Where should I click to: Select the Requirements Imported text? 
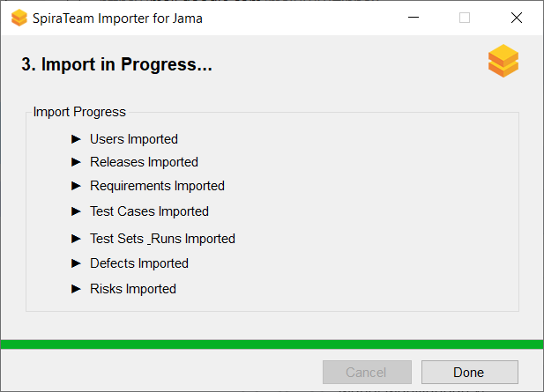(x=157, y=186)
